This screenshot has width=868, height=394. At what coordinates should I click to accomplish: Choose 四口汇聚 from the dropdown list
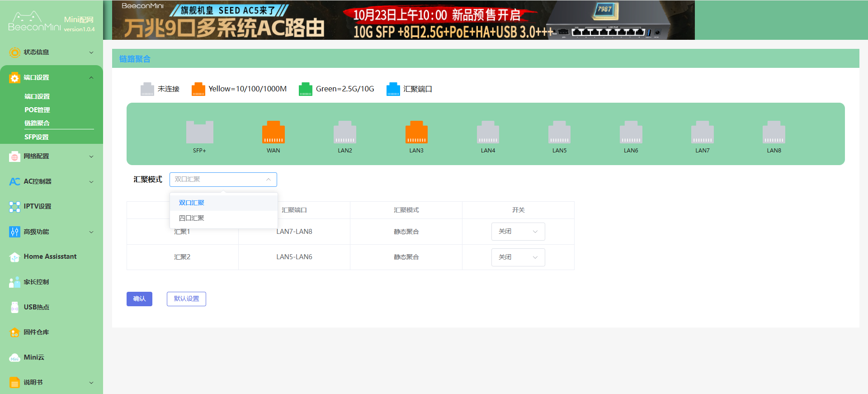tap(192, 218)
